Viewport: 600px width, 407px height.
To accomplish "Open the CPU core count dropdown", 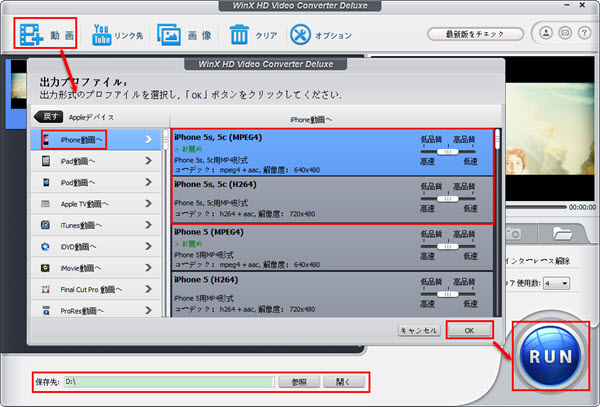I will point(557,283).
